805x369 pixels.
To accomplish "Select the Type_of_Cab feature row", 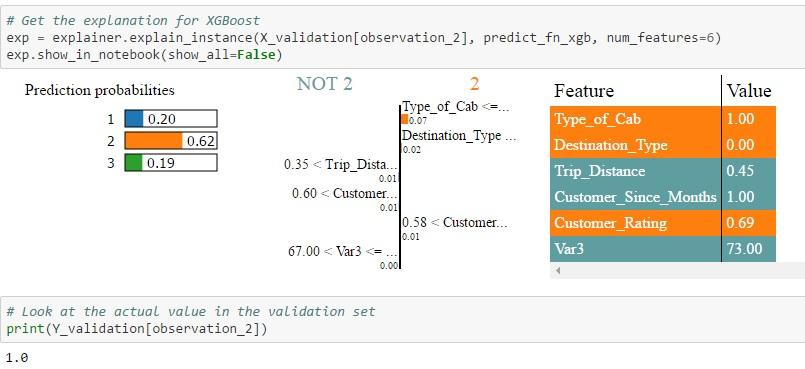I will 663,119.
